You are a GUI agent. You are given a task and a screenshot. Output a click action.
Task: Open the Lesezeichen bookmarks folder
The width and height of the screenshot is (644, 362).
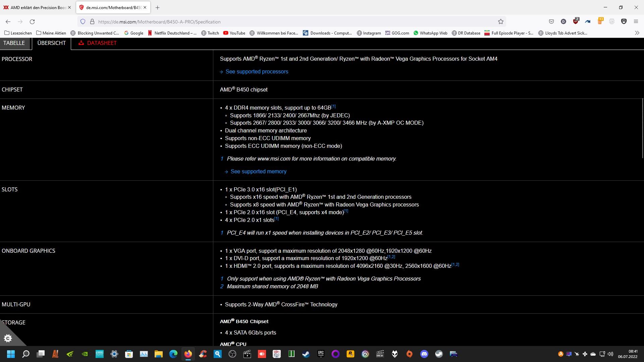click(x=18, y=33)
